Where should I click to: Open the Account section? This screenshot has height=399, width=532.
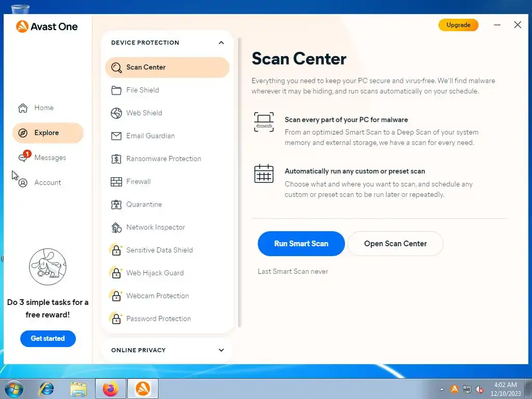pos(48,183)
